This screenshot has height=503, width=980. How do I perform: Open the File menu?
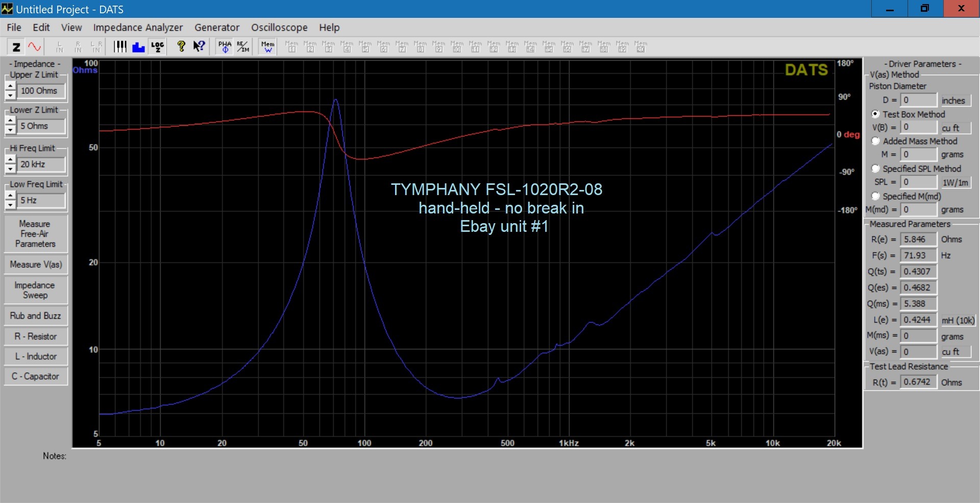tap(14, 28)
